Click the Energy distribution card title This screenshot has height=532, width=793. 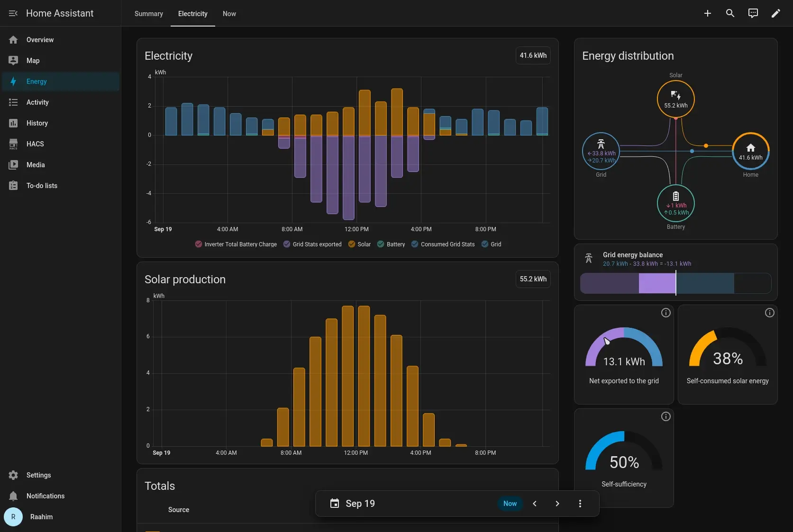[x=628, y=56]
